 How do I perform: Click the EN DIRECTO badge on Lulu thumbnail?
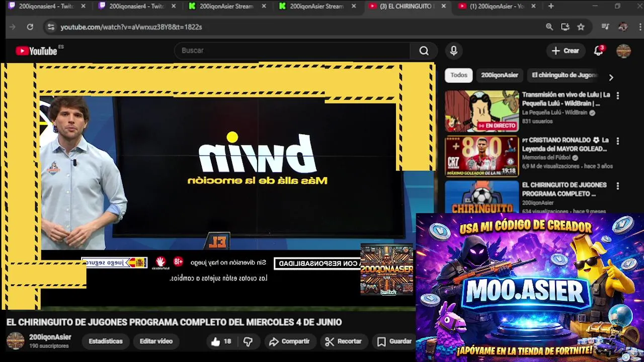pyautogui.click(x=497, y=126)
